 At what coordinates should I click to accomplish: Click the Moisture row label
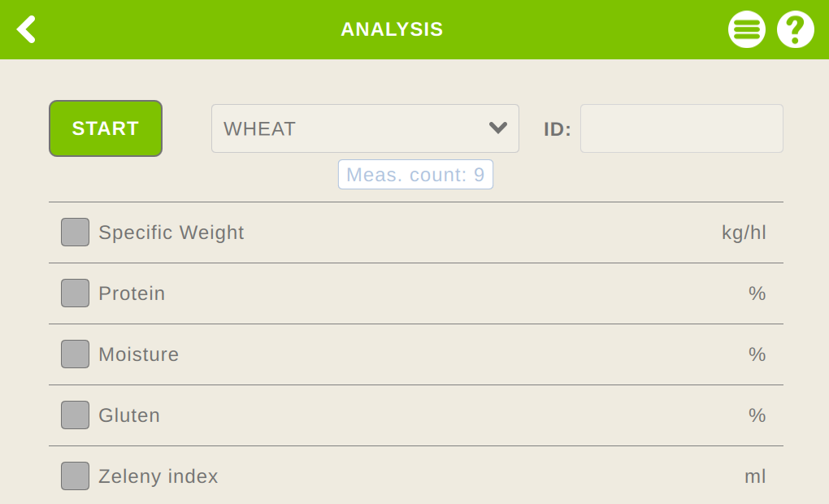point(138,354)
